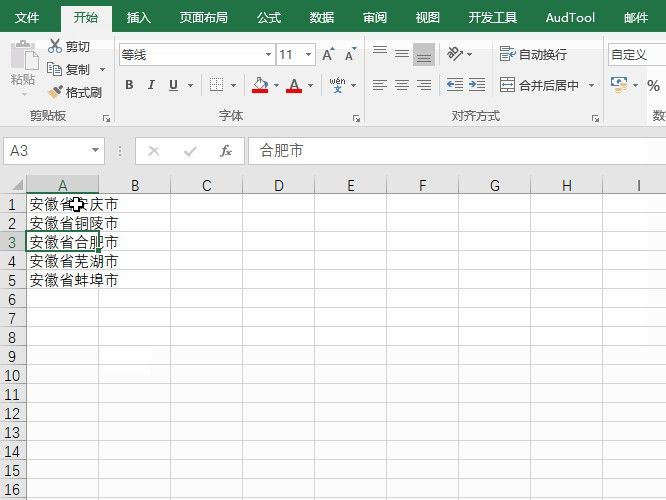Switch to the Data (数据) tab
This screenshot has height=500, width=666.
coord(322,17)
